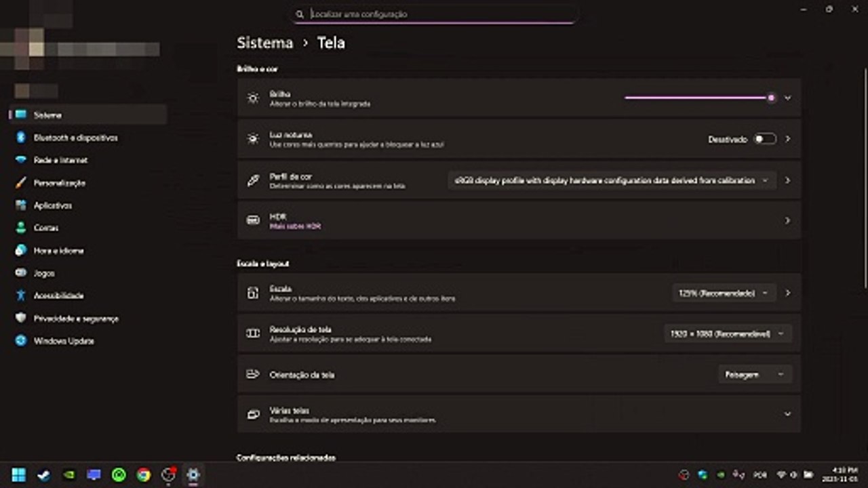This screenshot has width=868, height=488.
Task: Open the Escala 125% dropdown
Action: pos(724,293)
